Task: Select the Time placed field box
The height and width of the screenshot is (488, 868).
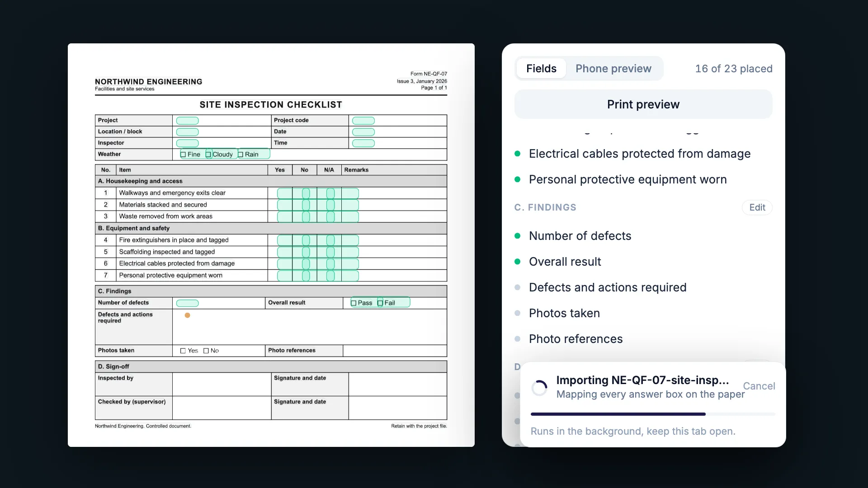Action: click(x=363, y=143)
